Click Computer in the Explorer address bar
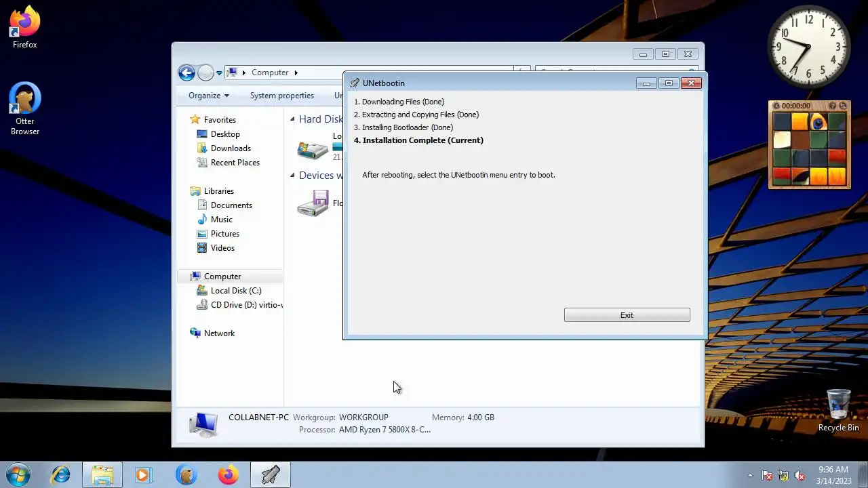 click(270, 73)
